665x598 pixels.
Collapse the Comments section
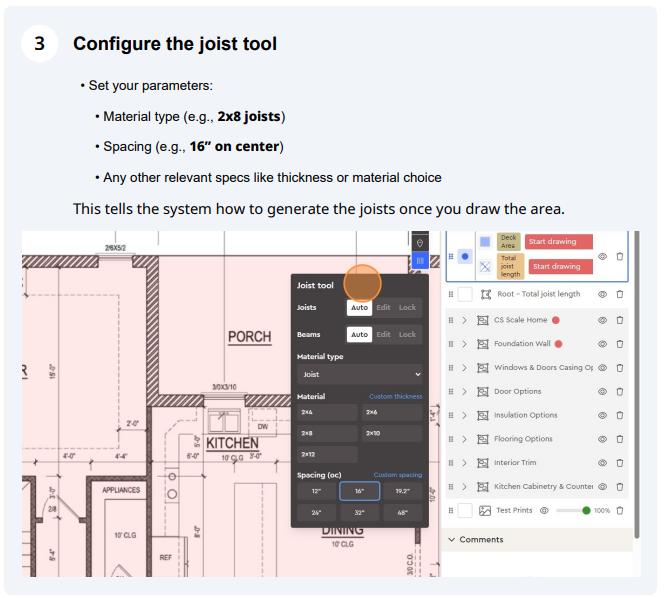(451, 539)
